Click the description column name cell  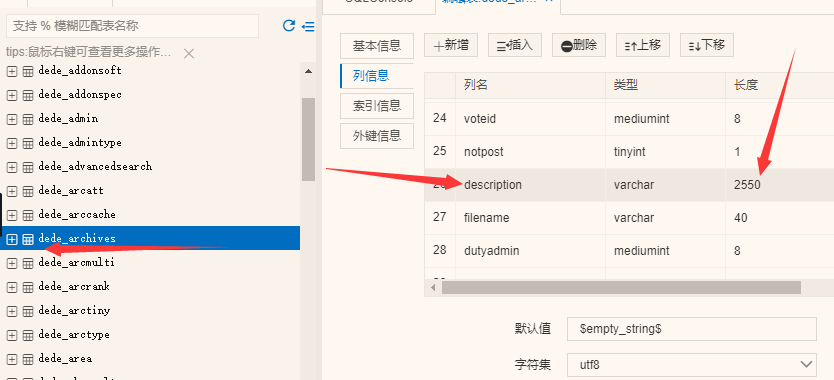[x=530, y=185]
